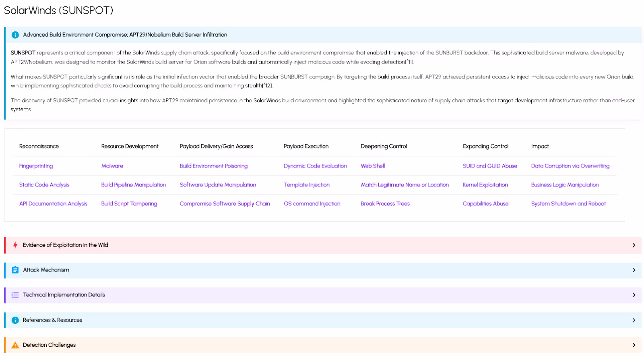
Task: Open the OS command Injection link
Action: click(312, 204)
